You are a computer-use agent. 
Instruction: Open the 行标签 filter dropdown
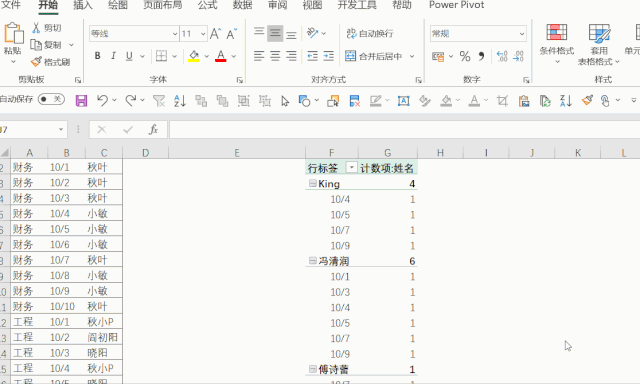351,167
